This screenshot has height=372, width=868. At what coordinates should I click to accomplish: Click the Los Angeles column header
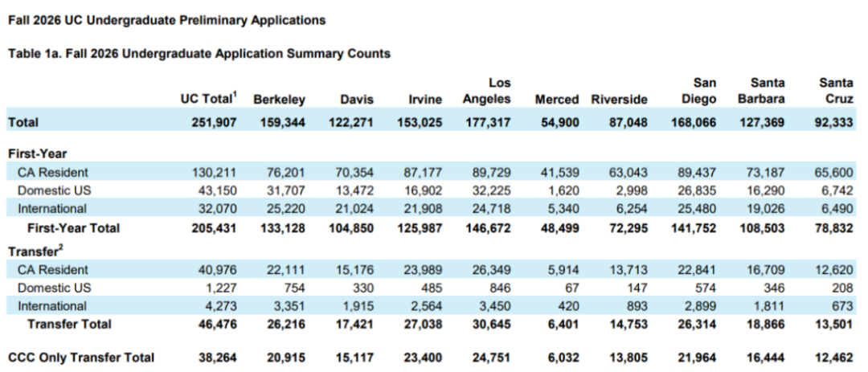pos(487,92)
